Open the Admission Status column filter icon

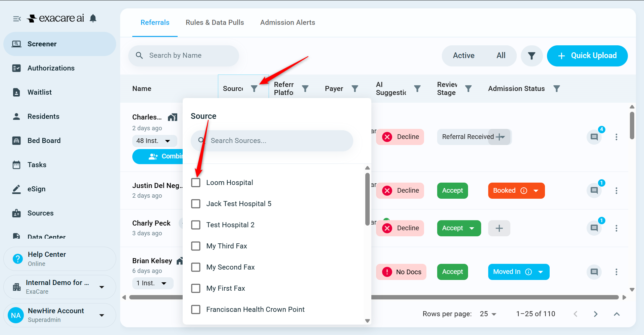click(557, 89)
